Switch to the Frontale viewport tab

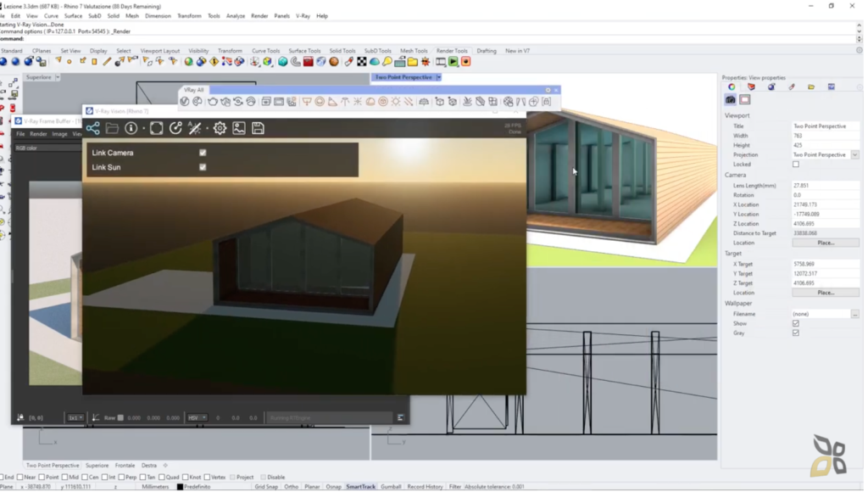click(125, 466)
